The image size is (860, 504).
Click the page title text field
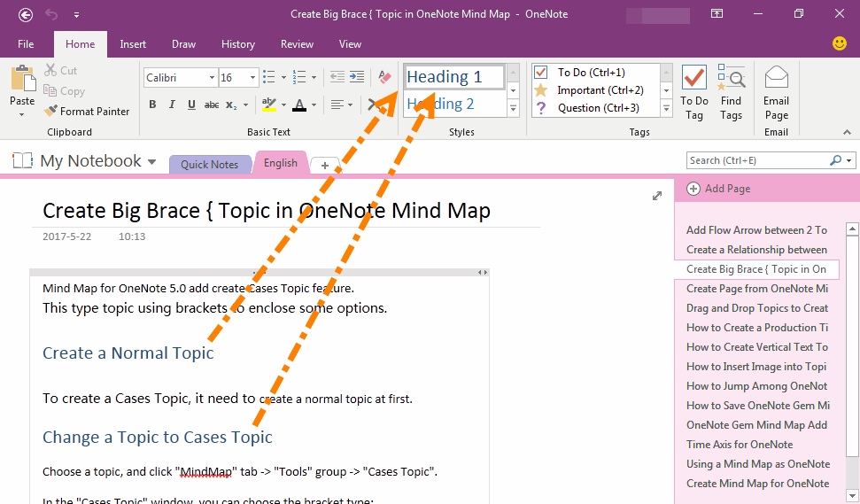pyautogui.click(x=267, y=211)
